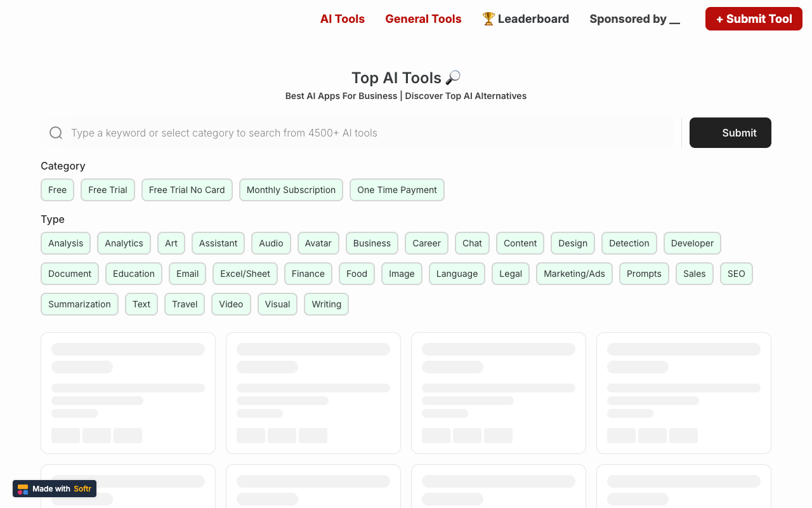Filter by Finance type
812x508 pixels.
308,274
